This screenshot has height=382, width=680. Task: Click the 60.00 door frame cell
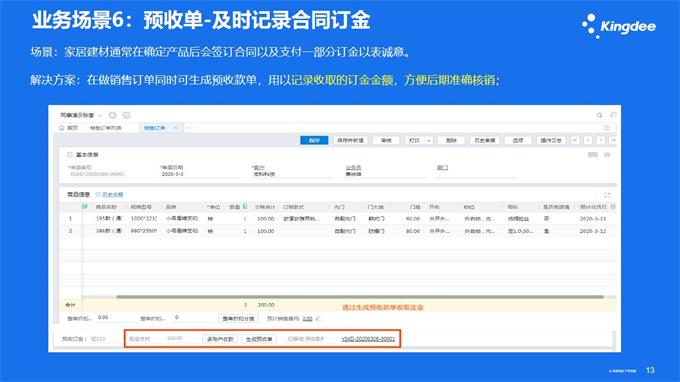coord(412,219)
